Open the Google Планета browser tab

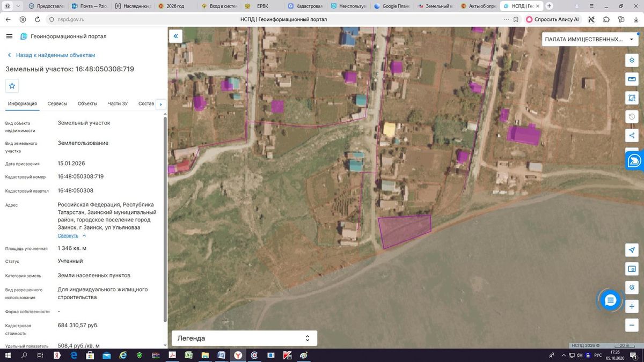click(392, 6)
